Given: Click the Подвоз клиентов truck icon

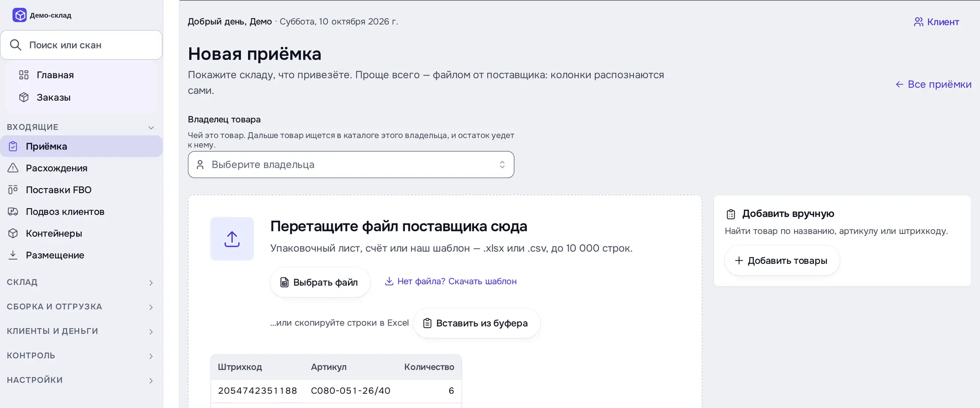Looking at the screenshot, I should [13, 212].
